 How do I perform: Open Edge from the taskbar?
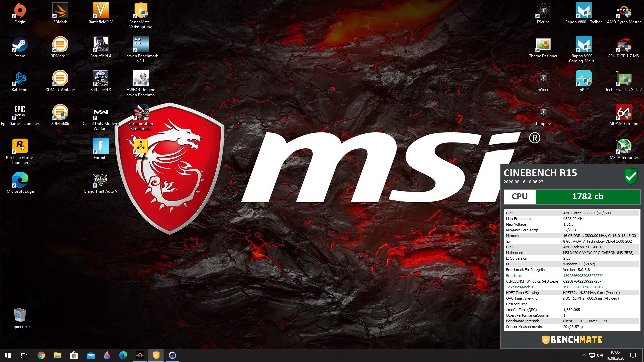pyautogui.click(x=123, y=355)
